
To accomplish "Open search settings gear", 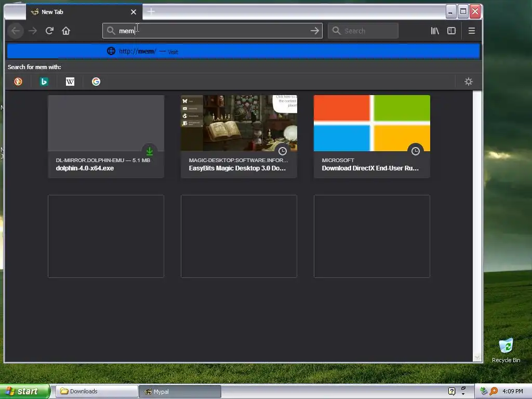I will click(x=469, y=82).
